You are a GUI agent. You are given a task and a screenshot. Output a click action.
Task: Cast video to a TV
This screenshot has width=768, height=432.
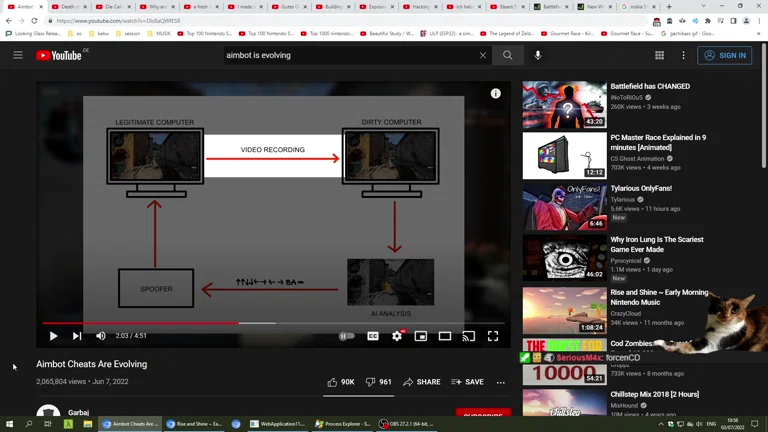click(469, 337)
